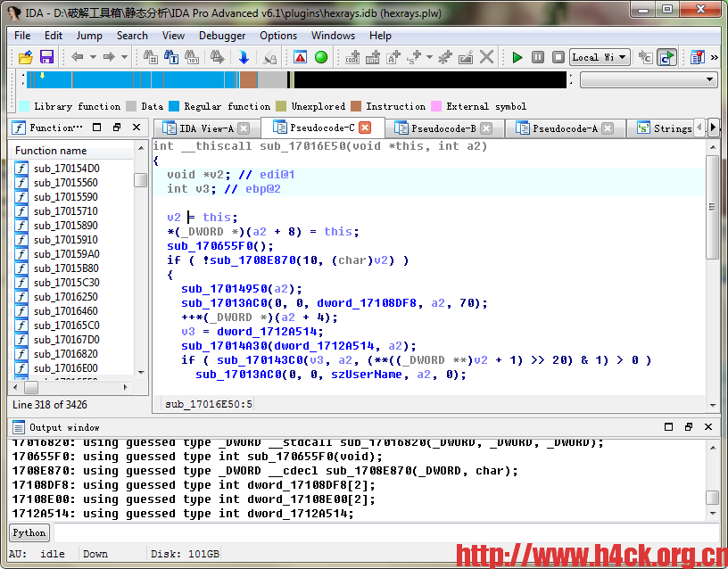Close the Functions panel

pyautogui.click(x=136, y=128)
